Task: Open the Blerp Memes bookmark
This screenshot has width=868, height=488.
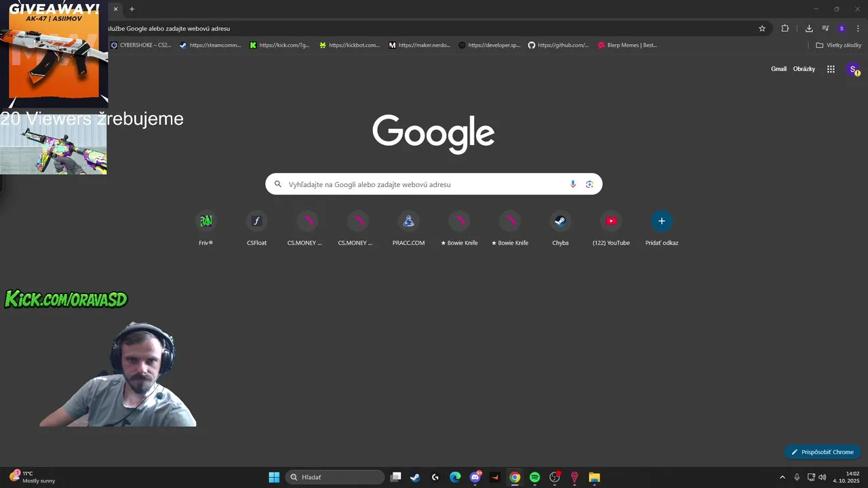Action: pos(628,45)
